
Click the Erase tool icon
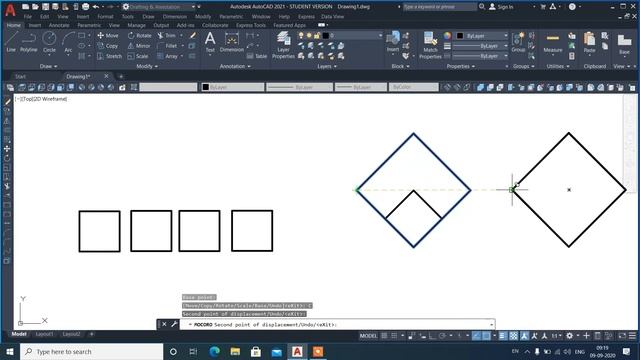(x=193, y=36)
